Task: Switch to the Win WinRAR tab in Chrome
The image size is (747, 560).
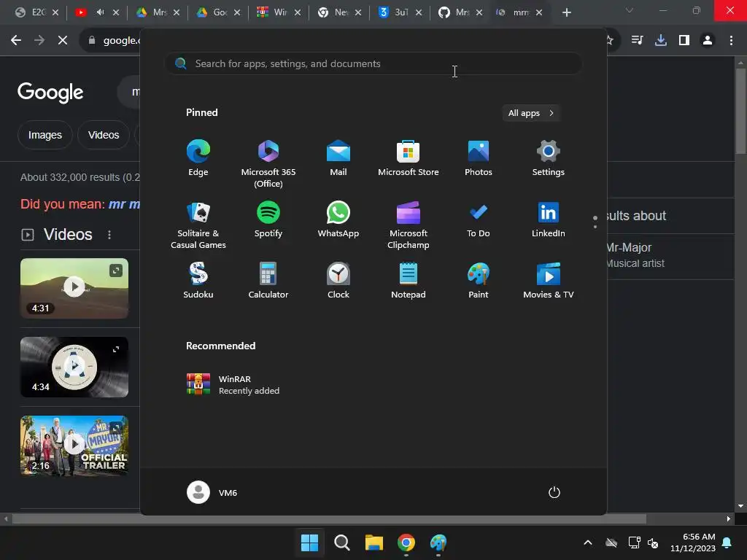Action: [x=274, y=12]
